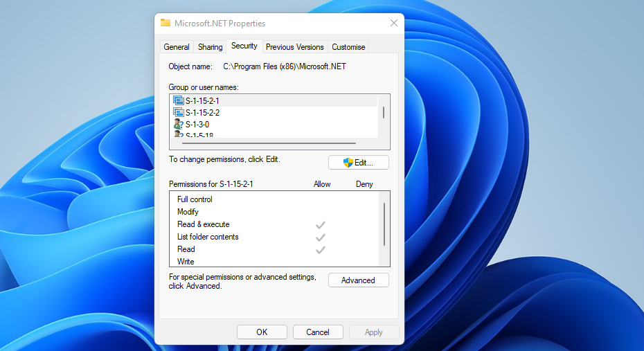This screenshot has width=644, height=351.
Task: Click the Cancel button
Action: pos(318,332)
